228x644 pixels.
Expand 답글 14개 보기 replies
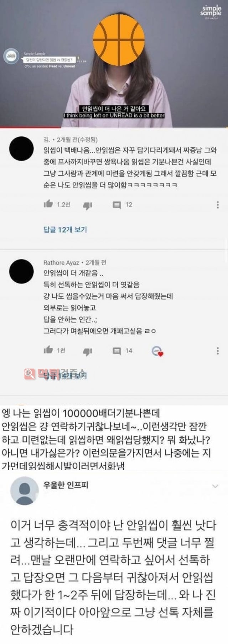pos(65,375)
